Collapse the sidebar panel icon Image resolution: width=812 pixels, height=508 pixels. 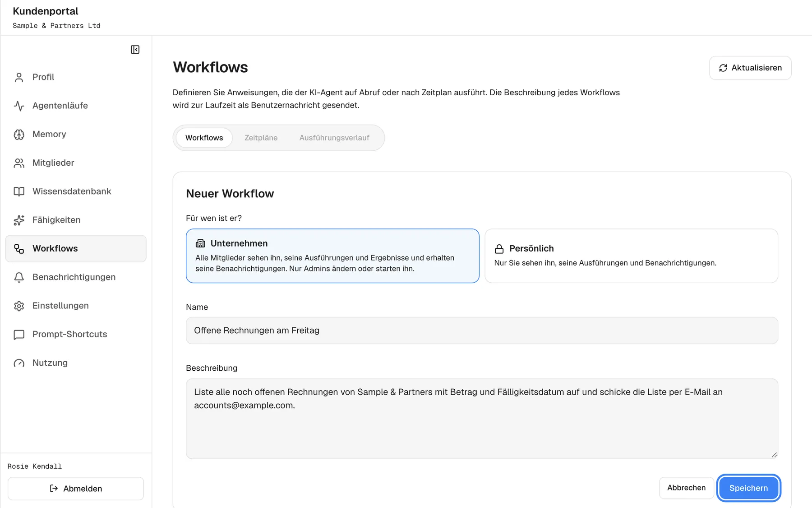[135, 50]
